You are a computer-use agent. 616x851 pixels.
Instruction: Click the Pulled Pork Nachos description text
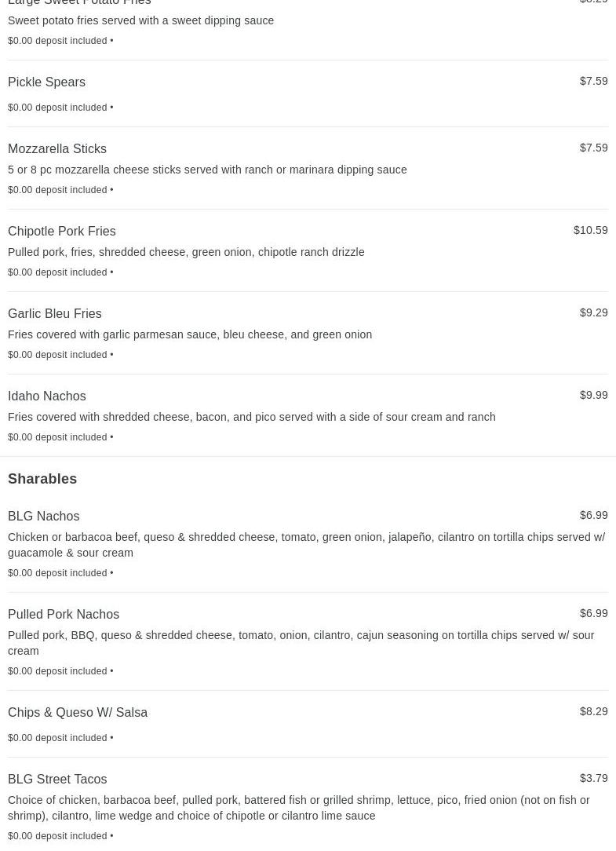click(301, 643)
